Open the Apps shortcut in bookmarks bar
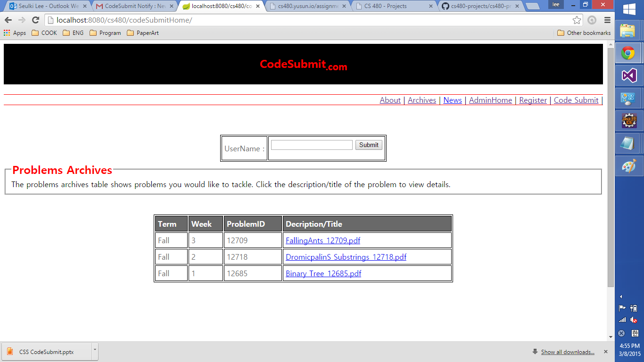Image resolution: width=644 pixels, height=362 pixels. click(x=15, y=33)
